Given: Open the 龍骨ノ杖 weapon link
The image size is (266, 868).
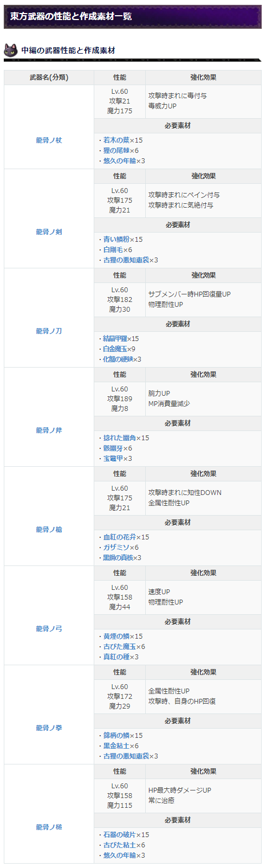Looking at the screenshot, I should coord(49,140).
